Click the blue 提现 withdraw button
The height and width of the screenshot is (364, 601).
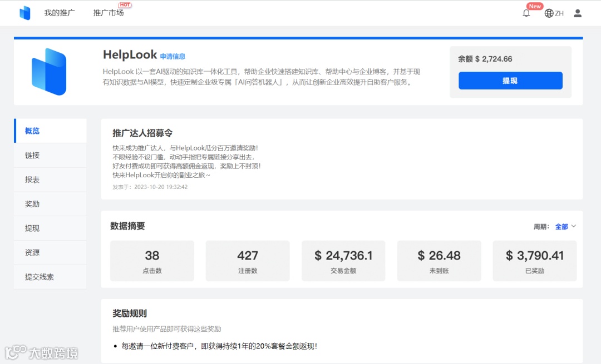(510, 81)
